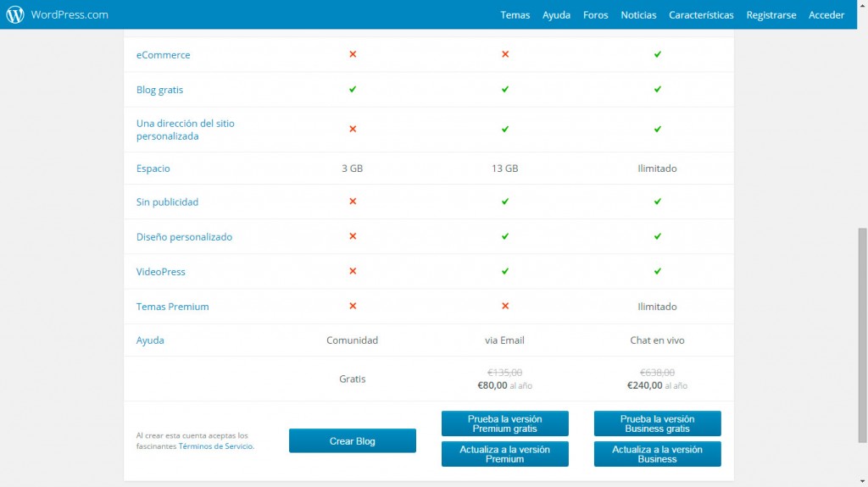Click Prueba la versión Premium gratis
The height and width of the screenshot is (487, 868).
click(505, 424)
